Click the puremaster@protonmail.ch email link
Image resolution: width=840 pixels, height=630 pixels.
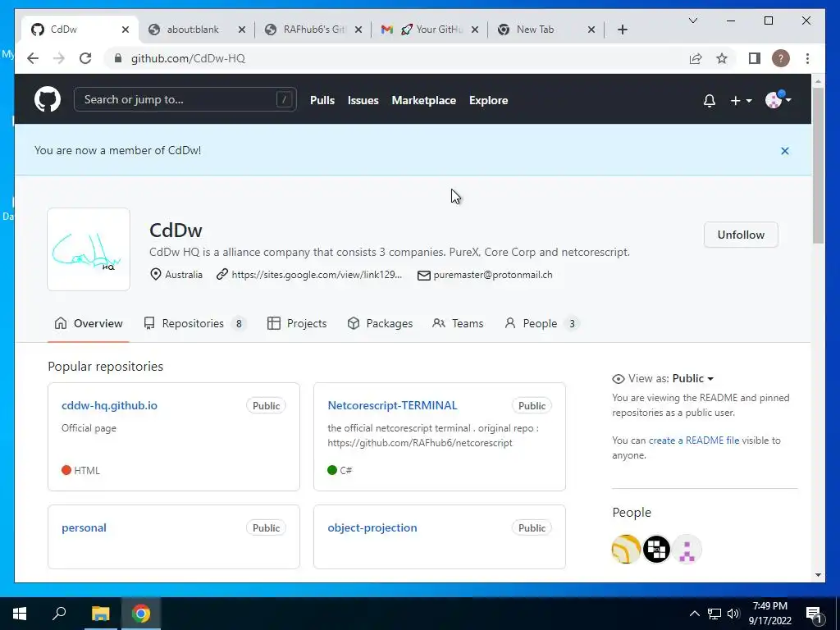point(492,275)
